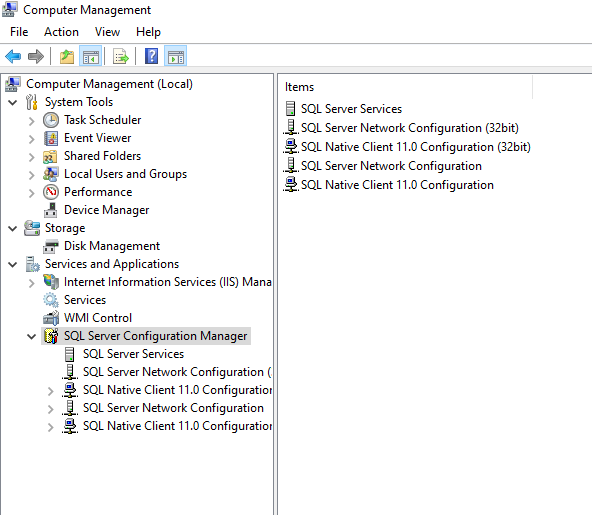Select Performance in the tree
Screen dimensions: 592x515
pyautogui.click(x=98, y=192)
